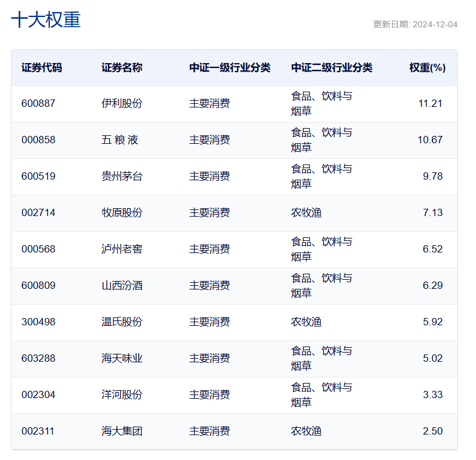Click the 证券代码 column header
This screenshot has height=460, width=476.
42,67
